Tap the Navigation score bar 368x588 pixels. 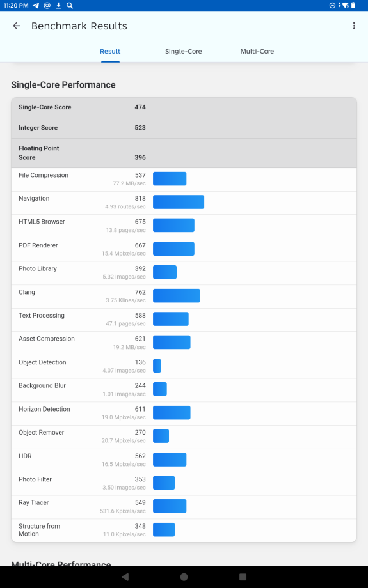click(179, 202)
